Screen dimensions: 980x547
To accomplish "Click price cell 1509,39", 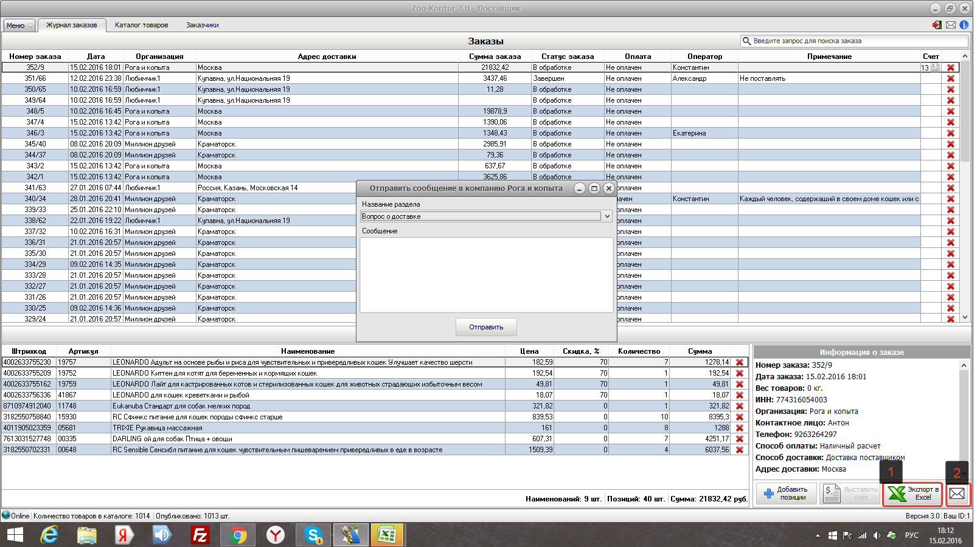I will [x=529, y=450].
